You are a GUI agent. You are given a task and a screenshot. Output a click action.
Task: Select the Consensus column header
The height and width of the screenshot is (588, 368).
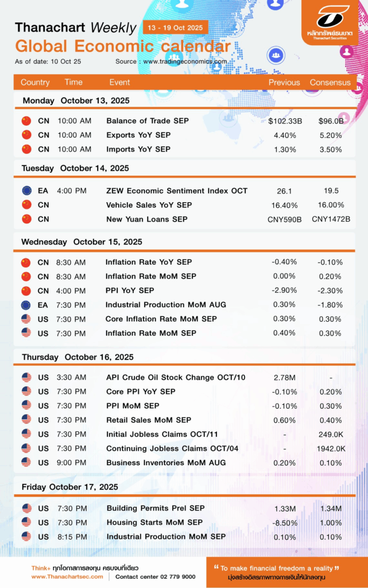click(330, 82)
